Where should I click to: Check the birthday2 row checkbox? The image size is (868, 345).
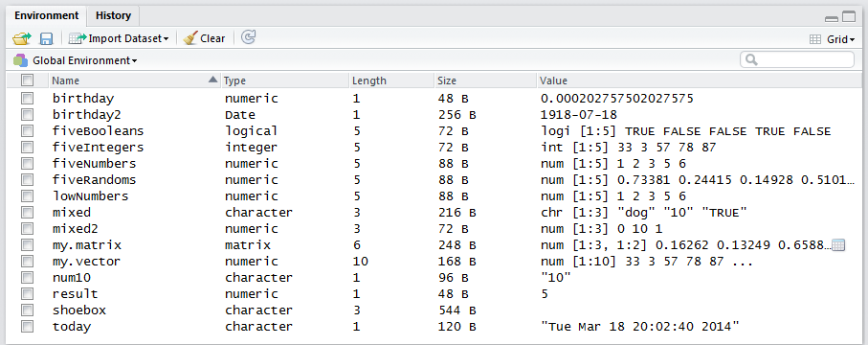pyautogui.click(x=27, y=115)
